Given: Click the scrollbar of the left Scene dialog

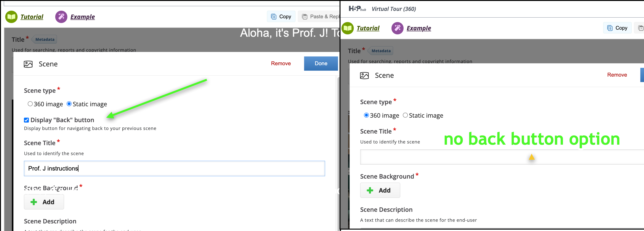Looking at the screenshot, I should tap(338, 154).
